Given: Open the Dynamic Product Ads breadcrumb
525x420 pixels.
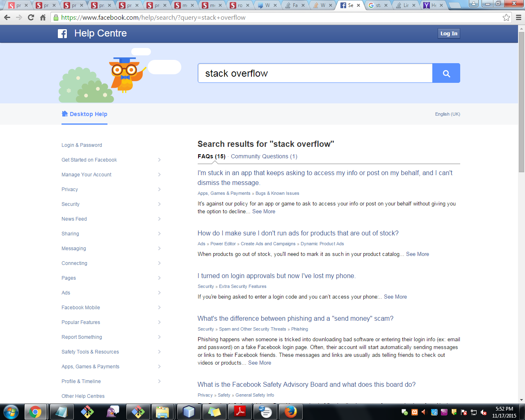Looking at the screenshot, I should [x=322, y=244].
